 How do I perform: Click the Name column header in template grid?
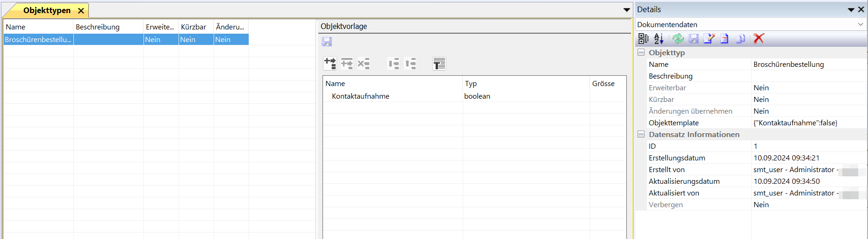tap(393, 83)
